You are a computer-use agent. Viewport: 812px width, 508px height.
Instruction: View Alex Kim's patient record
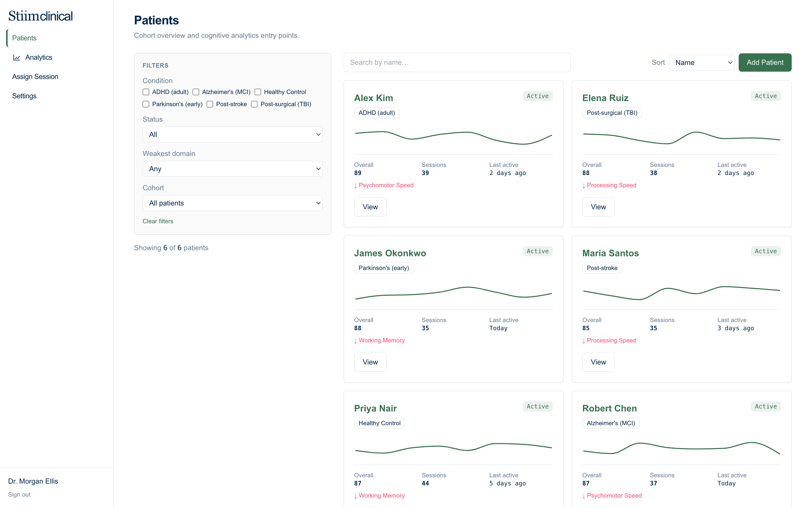click(370, 207)
